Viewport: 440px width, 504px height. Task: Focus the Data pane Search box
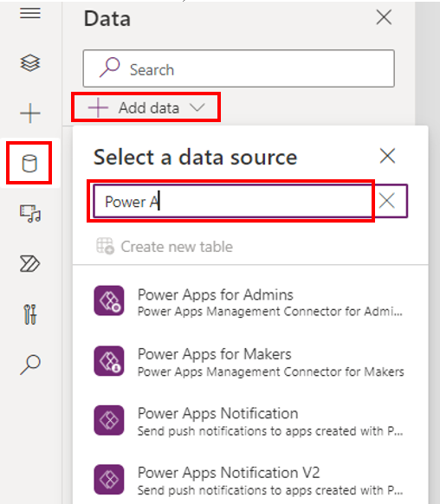tap(238, 68)
